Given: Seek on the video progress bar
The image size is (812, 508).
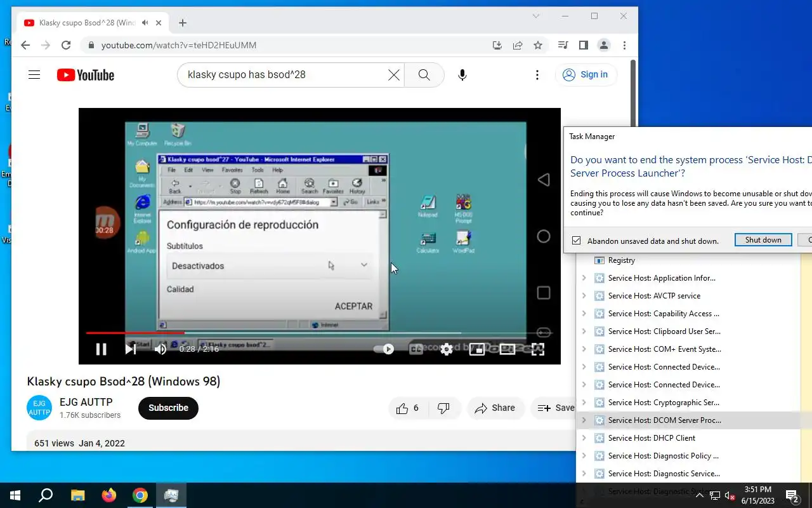Looking at the screenshot, I should [x=320, y=333].
